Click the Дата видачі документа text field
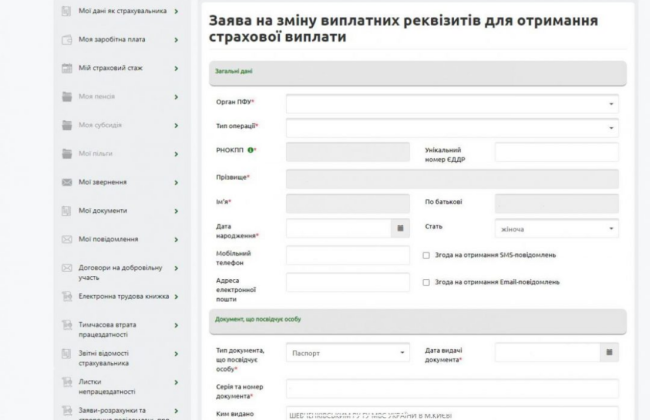This screenshot has width=650, height=420. click(x=547, y=352)
